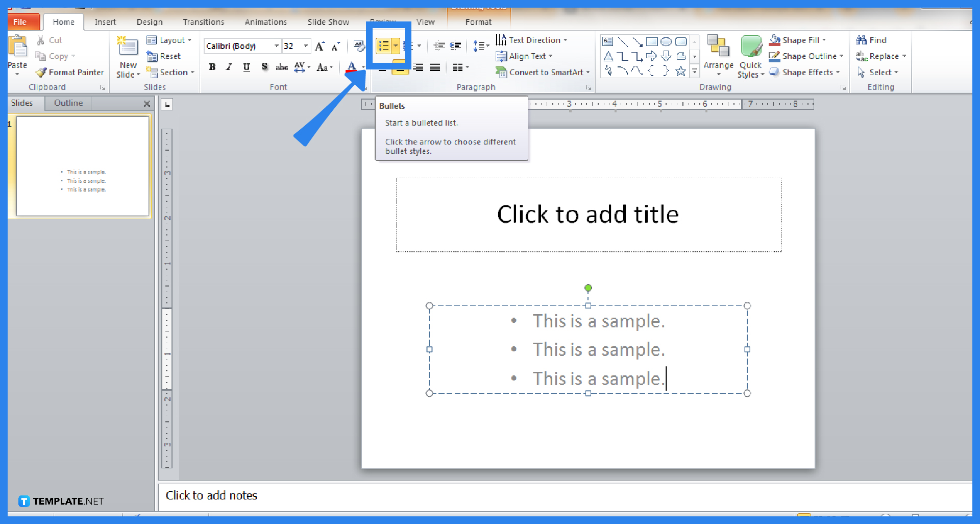Screen dimensions: 980x524
Task: Toggle italic formatting
Action: [229, 67]
